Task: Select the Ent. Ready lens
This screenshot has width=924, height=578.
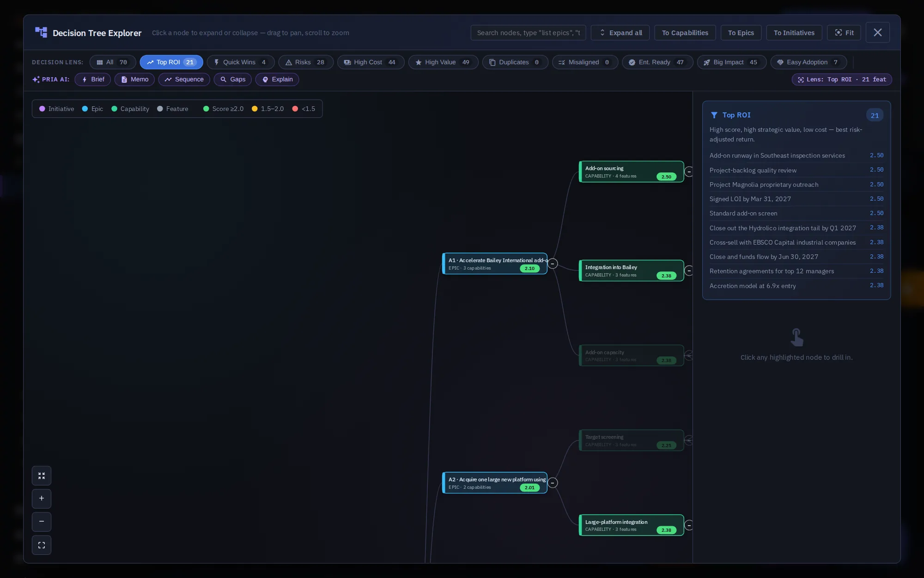Action: click(x=657, y=62)
